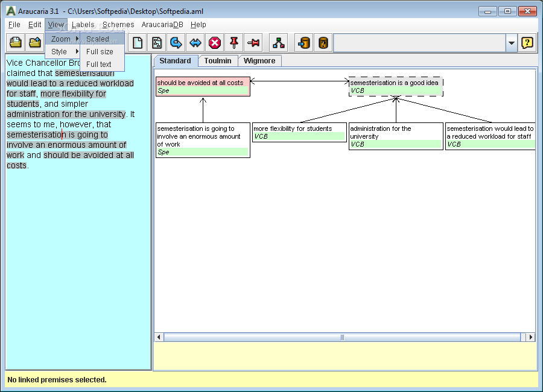The image size is (543, 392).
Task: Close the Araucaria window
Action: click(527, 11)
